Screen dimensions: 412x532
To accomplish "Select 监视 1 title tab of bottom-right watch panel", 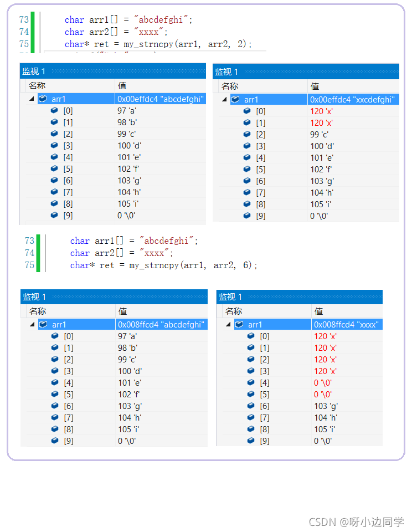I will tap(230, 297).
